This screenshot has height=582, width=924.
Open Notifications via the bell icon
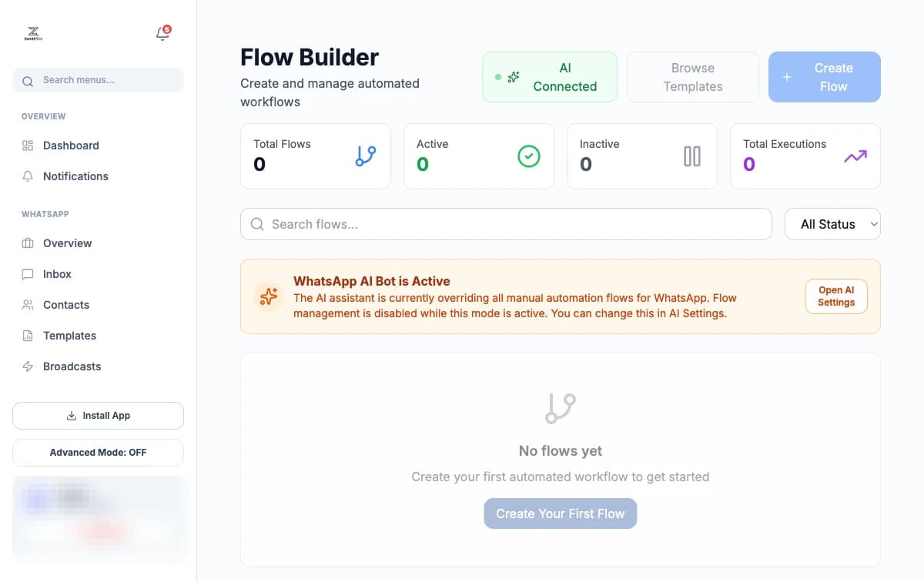tap(162, 35)
